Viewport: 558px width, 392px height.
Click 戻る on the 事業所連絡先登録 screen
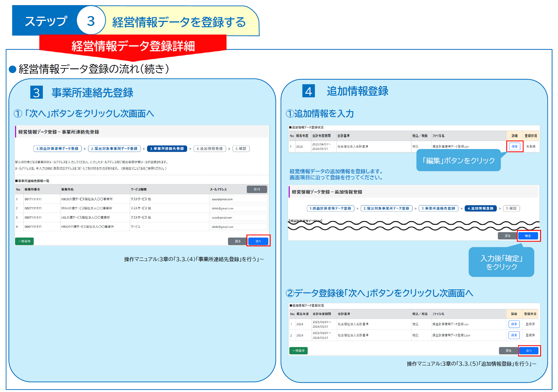pos(238,241)
